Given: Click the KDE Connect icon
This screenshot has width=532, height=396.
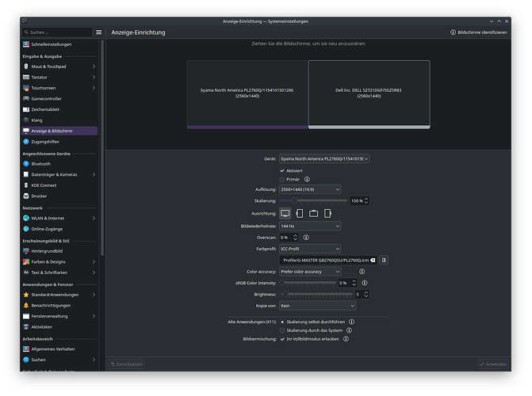Looking at the screenshot, I should 26,185.
